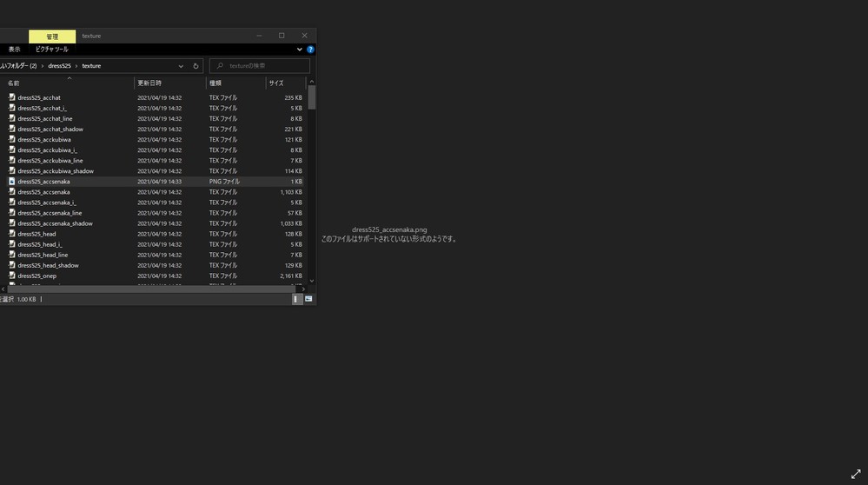This screenshot has height=485, width=868.
Task: Click the horizontal scrollbar right arrow
Action: tap(303, 289)
